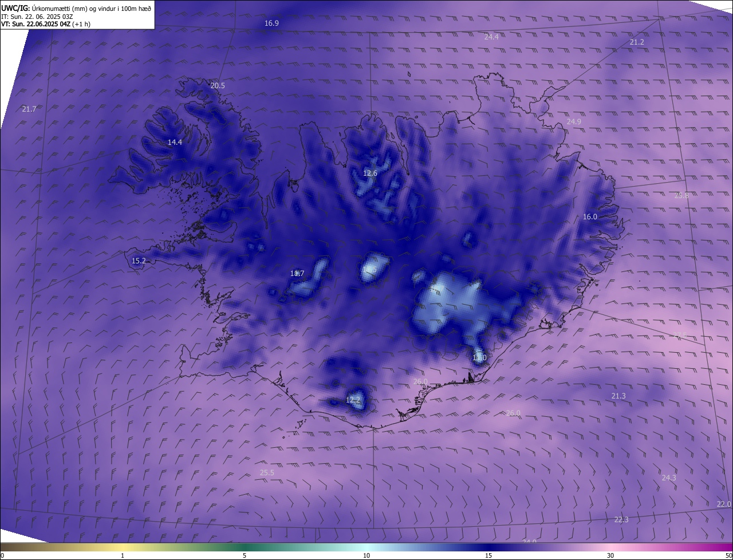Viewport: 733px width, 560px height.
Task: Click the legend tick labeled 5
Action: coord(245,556)
